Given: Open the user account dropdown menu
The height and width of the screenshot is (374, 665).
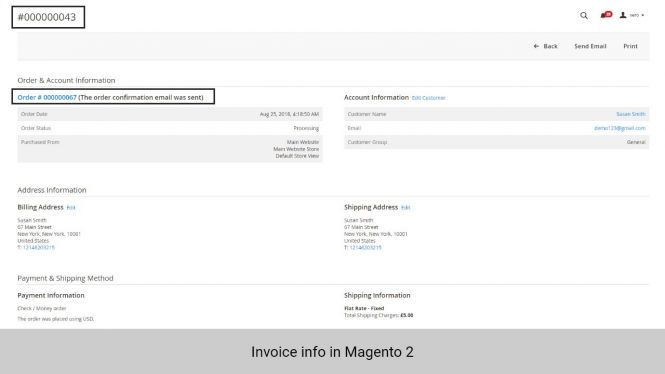Looking at the screenshot, I should coord(632,15).
